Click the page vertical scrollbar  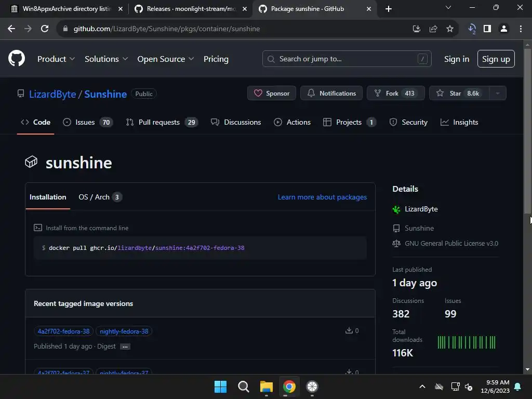tap(527, 131)
